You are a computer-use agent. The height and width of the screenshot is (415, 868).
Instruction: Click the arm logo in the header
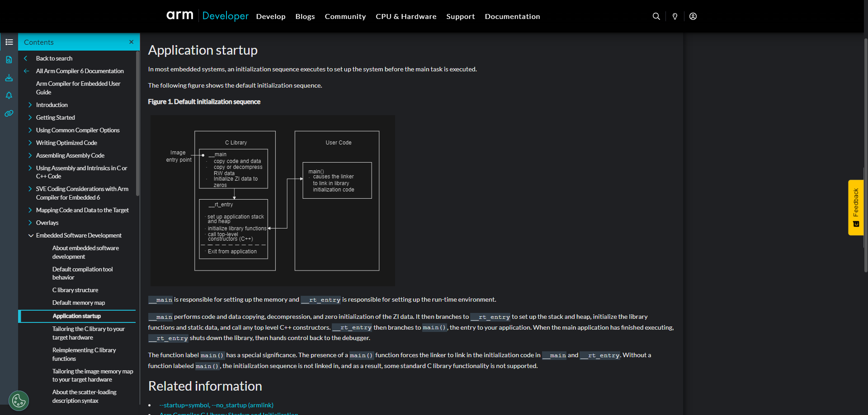click(180, 16)
